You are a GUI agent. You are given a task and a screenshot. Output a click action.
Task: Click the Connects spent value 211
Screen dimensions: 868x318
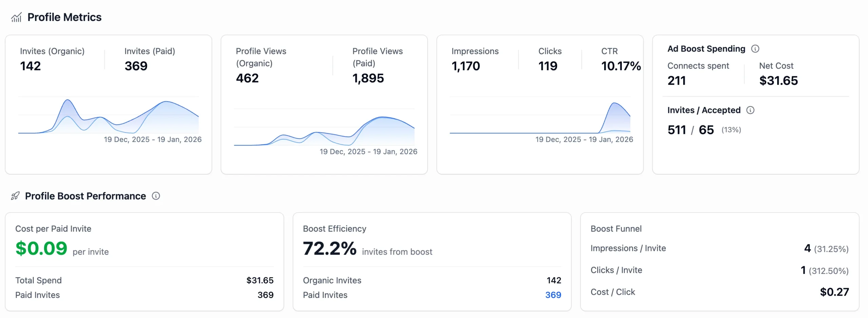coord(676,81)
